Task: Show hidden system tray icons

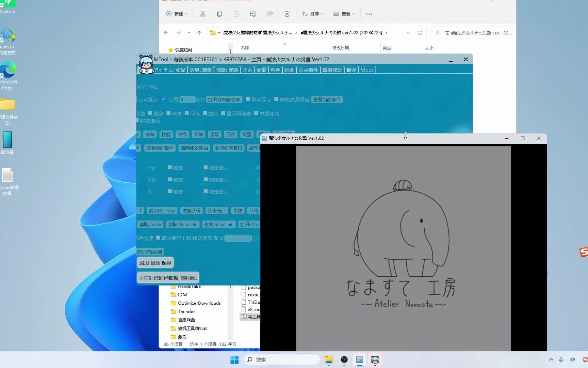Action: click(551, 359)
